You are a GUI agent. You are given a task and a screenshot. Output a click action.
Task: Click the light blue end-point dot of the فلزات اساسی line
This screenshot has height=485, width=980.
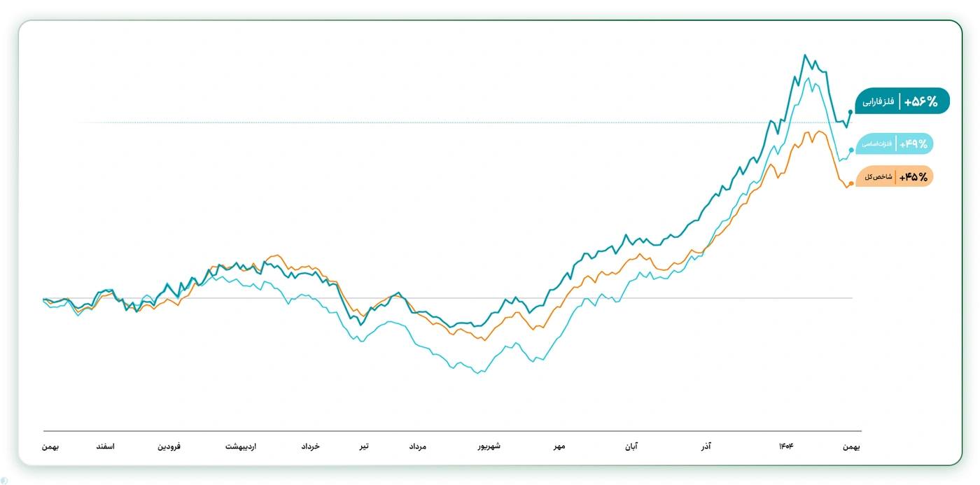(851, 150)
